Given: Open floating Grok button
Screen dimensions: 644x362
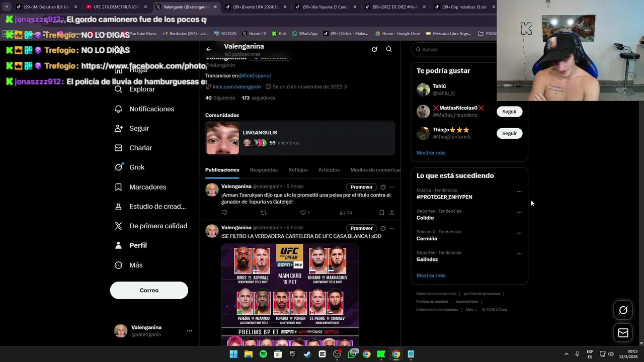Looking at the screenshot, I should tap(623, 310).
